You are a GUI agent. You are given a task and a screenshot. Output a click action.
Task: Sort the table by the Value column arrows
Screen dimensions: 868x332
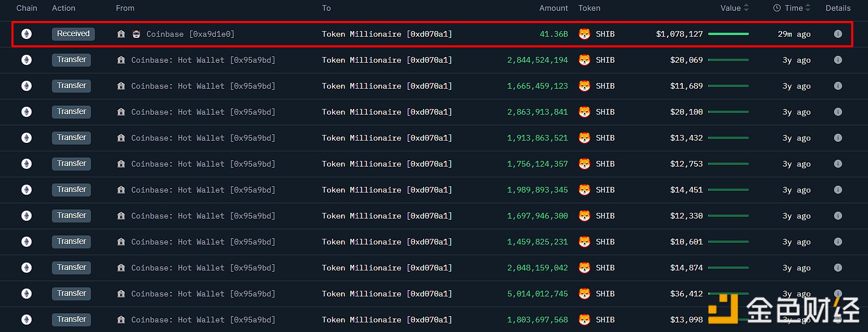(x=746, y=8)
